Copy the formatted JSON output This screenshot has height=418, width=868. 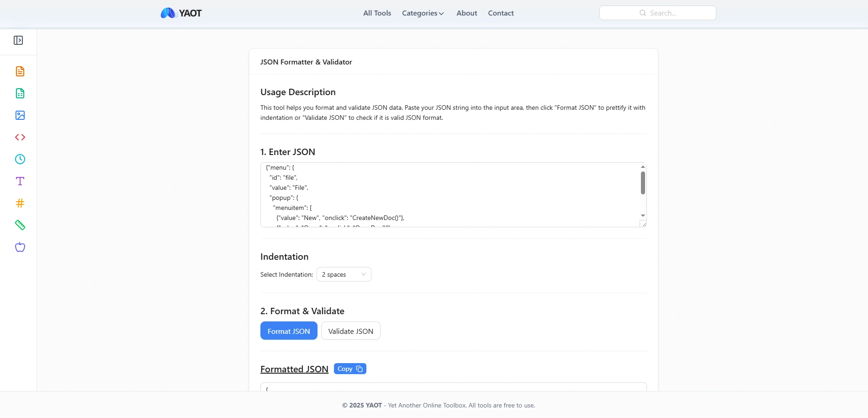350,369
